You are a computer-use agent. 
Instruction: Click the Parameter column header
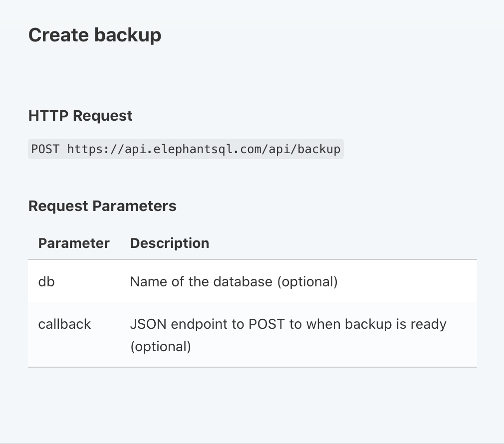[x=74, y=243]
